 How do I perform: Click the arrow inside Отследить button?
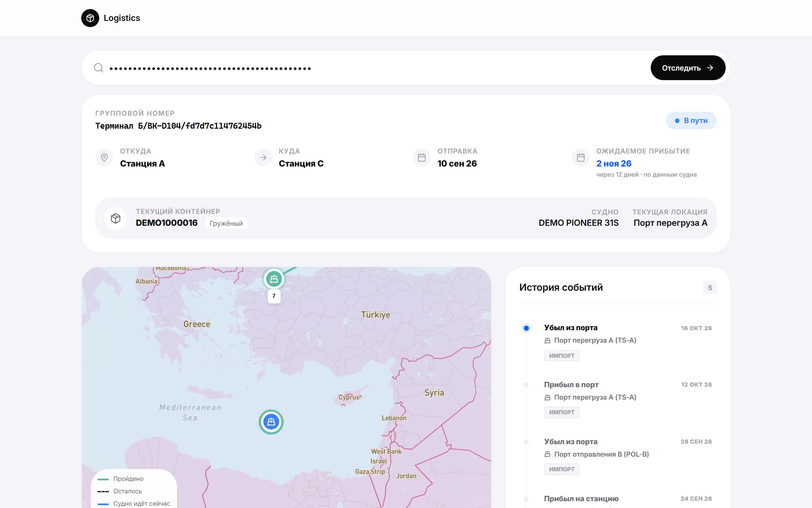click(710, 68)
